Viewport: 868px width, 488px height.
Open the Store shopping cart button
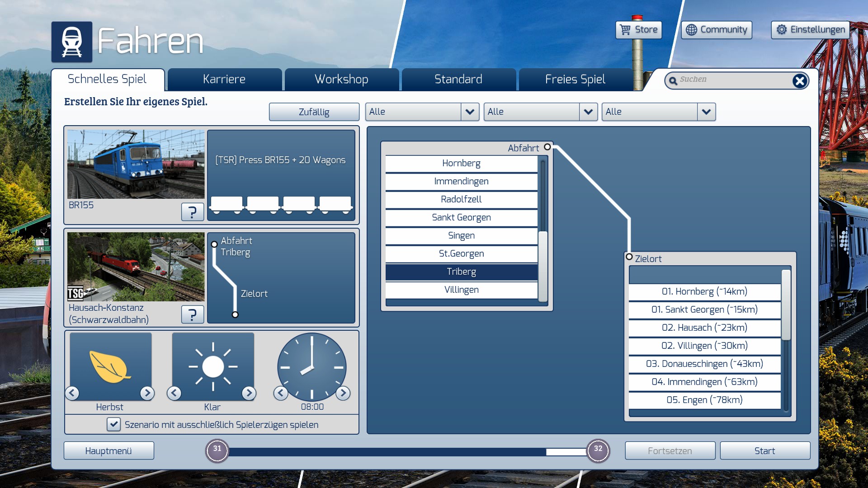[638, 30]
